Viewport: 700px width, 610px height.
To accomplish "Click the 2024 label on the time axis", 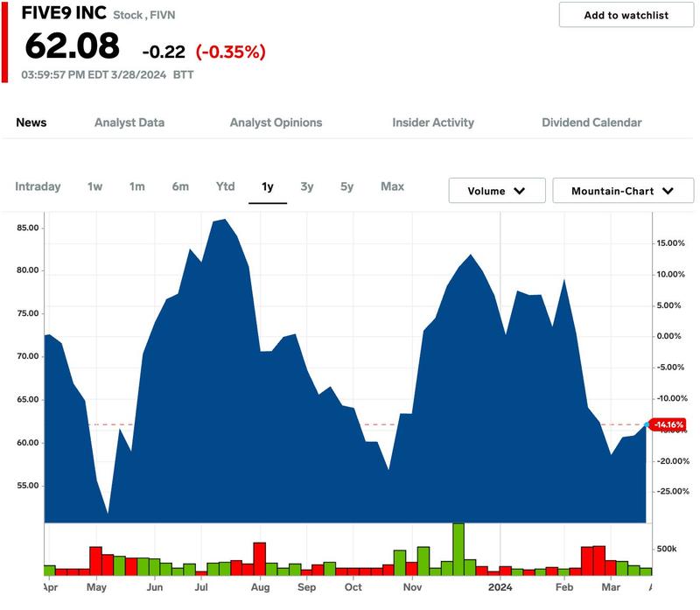I will tap(500, 587).
